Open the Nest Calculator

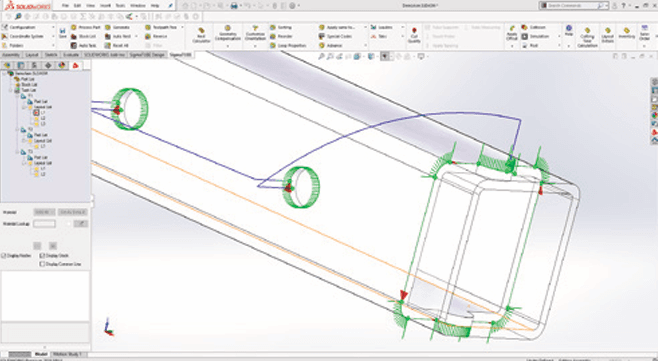pos(201,35)
